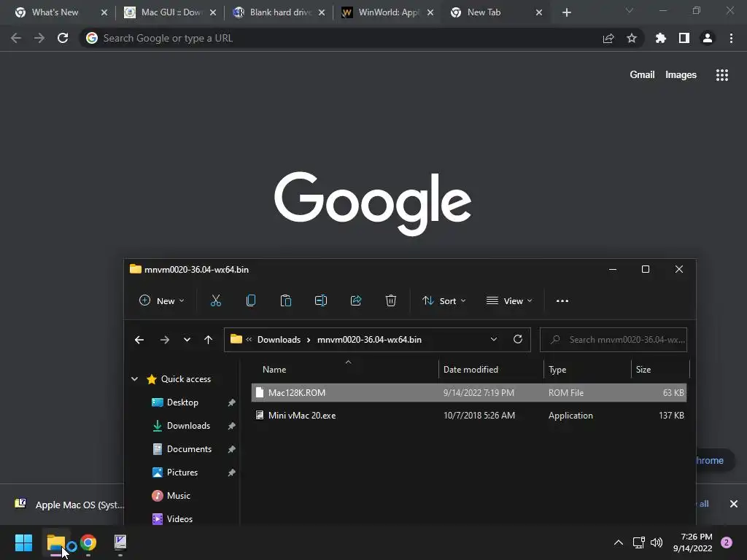Click the Mini vMac taskbar icon

120,542
